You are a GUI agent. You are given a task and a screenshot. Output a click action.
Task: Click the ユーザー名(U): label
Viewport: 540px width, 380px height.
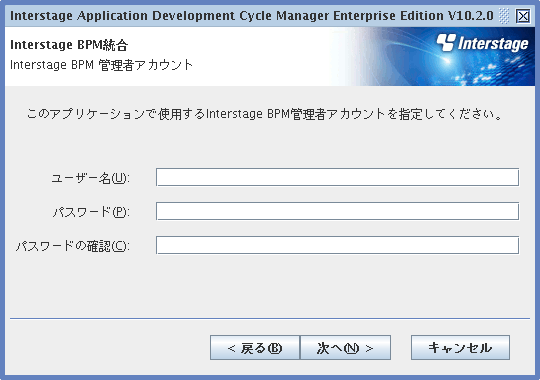pos(91,178)
